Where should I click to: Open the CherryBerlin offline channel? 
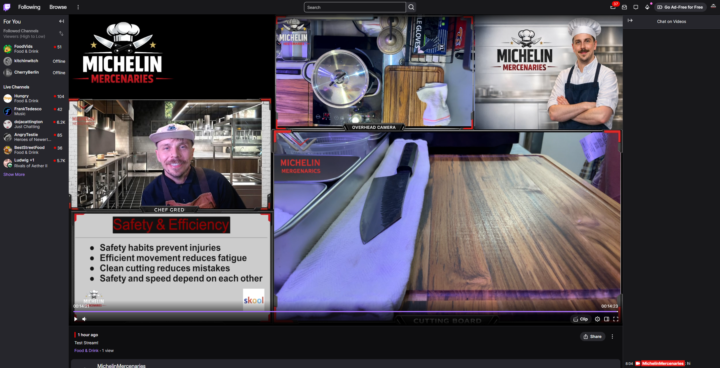tap(34, 73)
